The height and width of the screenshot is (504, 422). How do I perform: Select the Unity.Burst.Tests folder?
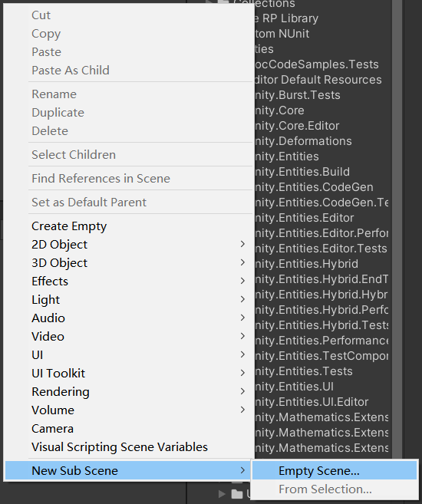tap(297, 95)
